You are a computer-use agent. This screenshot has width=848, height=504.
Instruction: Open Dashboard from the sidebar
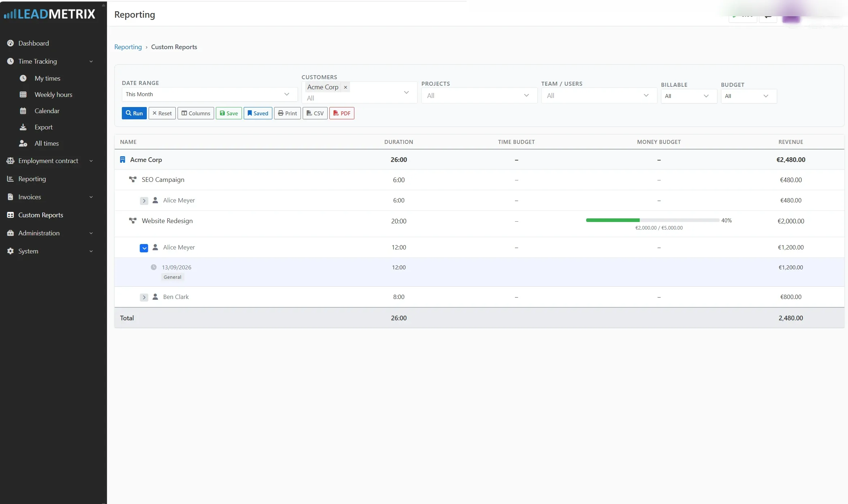pos(33,43)
